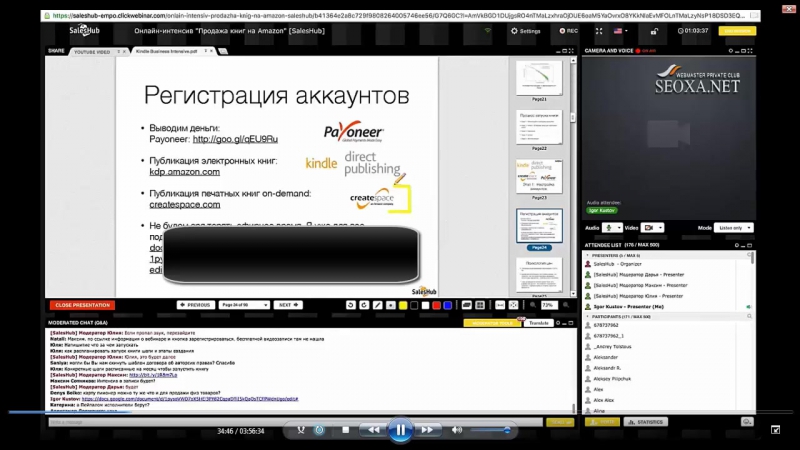Open webinar Settings gear
The image size is (800, 450).
coord(526,31)
